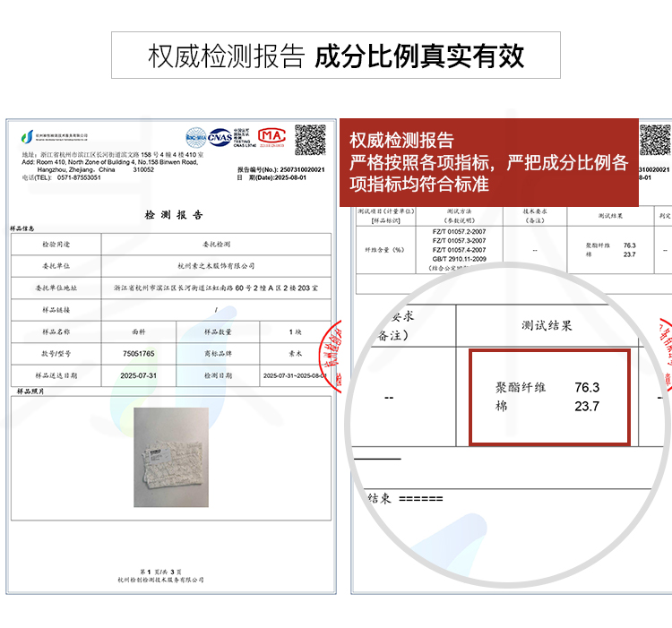Click the magnified '棉' label
The width and height of the screenshot is (672, 628).
502,406
